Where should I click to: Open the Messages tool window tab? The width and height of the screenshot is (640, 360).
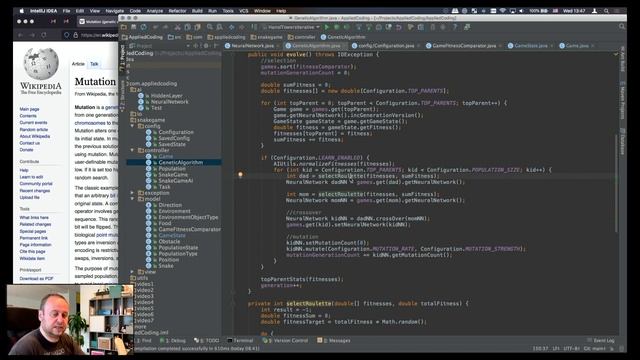click(x=334, y=340)
